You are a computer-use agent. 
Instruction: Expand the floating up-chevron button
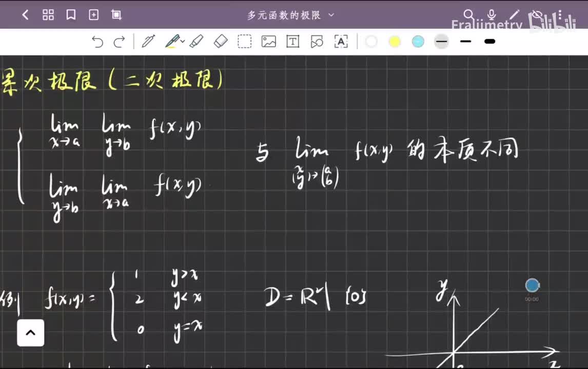pos(31,333)
